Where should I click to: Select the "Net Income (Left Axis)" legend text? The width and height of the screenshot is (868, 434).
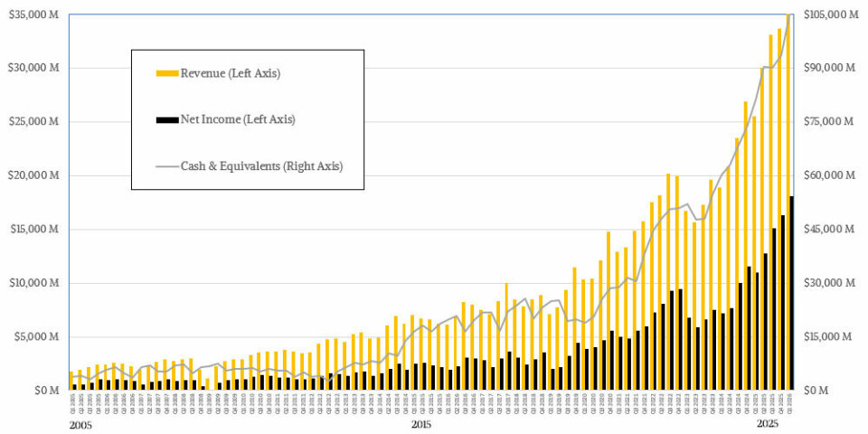(x=237, y=119)
